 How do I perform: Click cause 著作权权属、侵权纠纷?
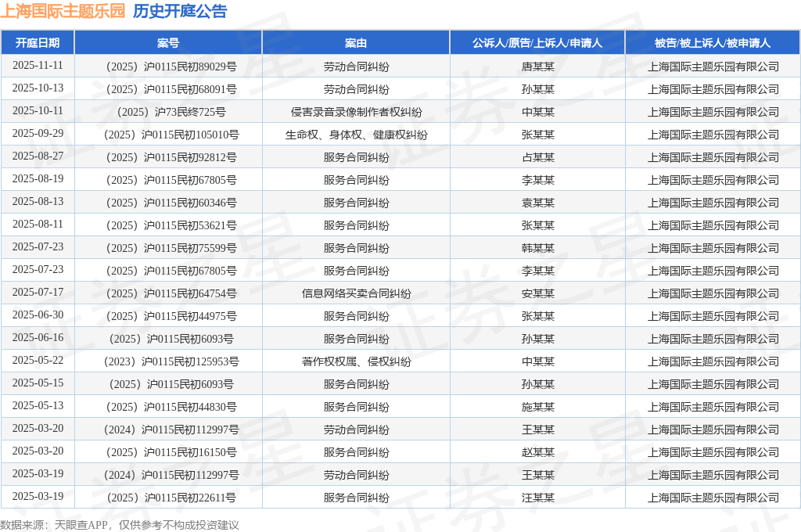(356, 361)
